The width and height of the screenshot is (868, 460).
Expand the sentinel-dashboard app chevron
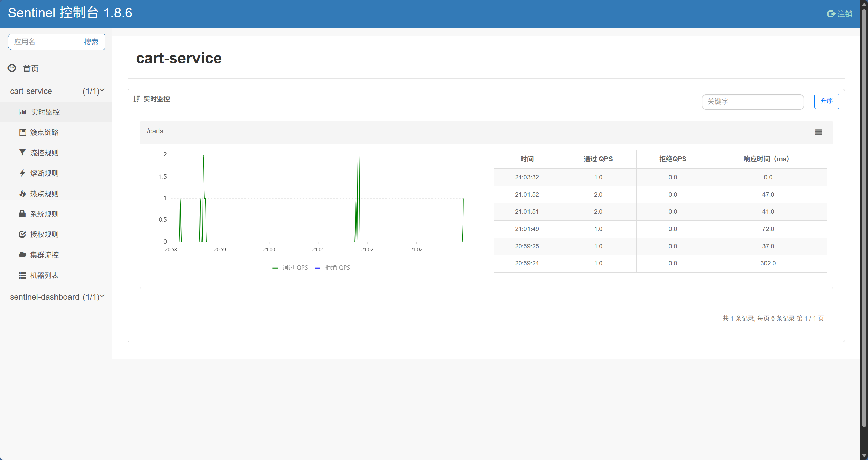point(102,296)
